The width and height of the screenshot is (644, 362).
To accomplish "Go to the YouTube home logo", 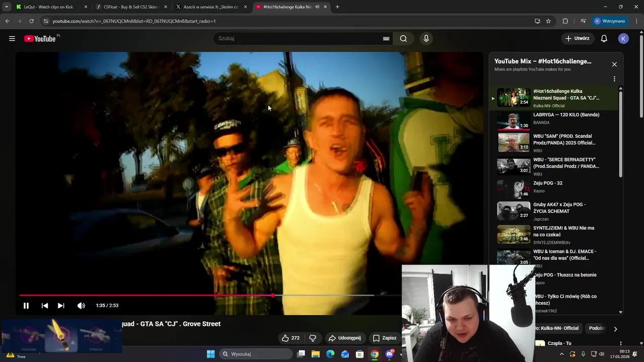I will point(40,39).
